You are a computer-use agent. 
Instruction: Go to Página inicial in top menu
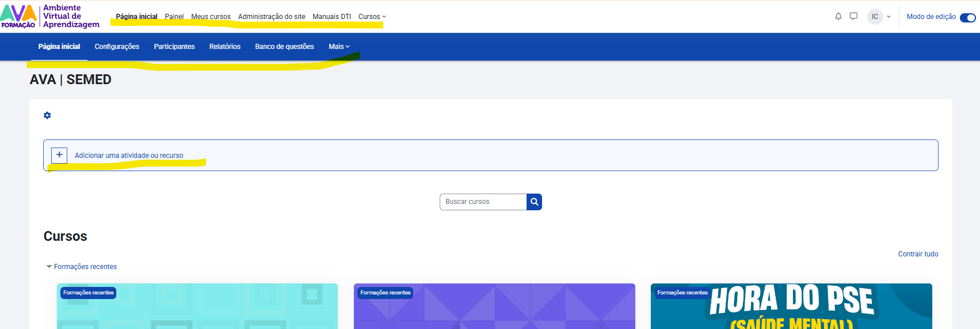click(136, 17)
